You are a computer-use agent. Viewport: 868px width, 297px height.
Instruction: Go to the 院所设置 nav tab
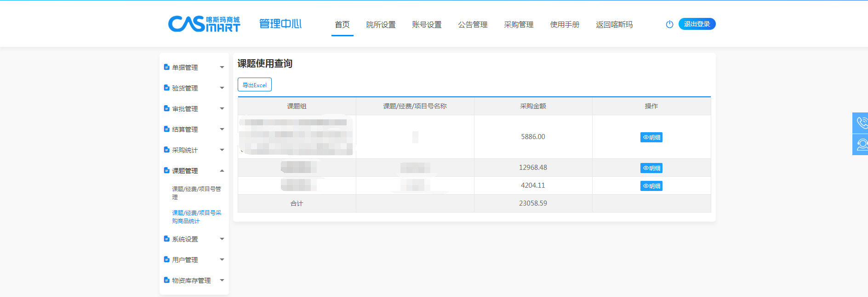pyautogui.click(x=381, y=25)
